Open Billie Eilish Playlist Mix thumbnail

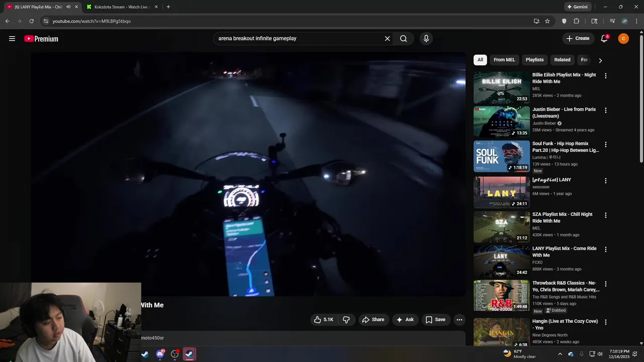tap(502, 87)
